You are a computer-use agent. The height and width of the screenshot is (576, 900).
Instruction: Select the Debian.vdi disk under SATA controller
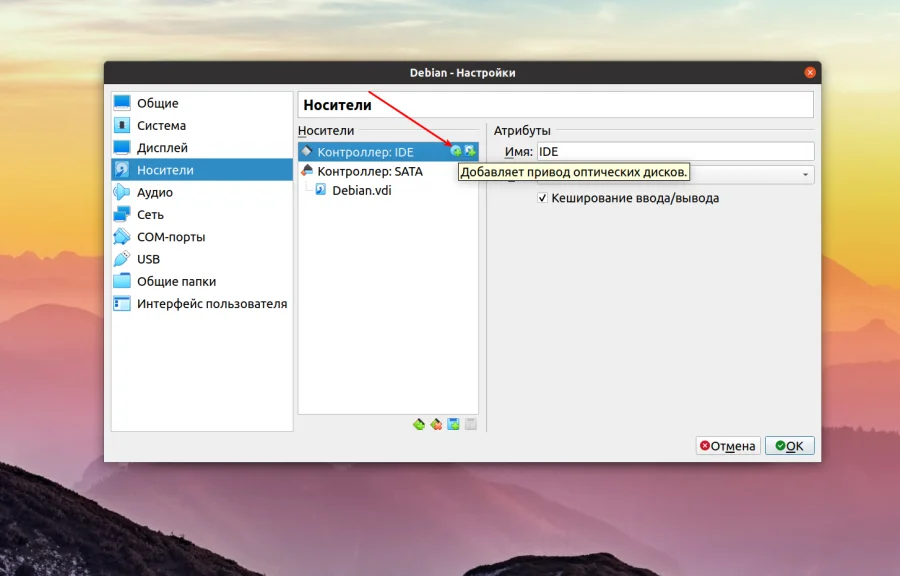(356, 190)
